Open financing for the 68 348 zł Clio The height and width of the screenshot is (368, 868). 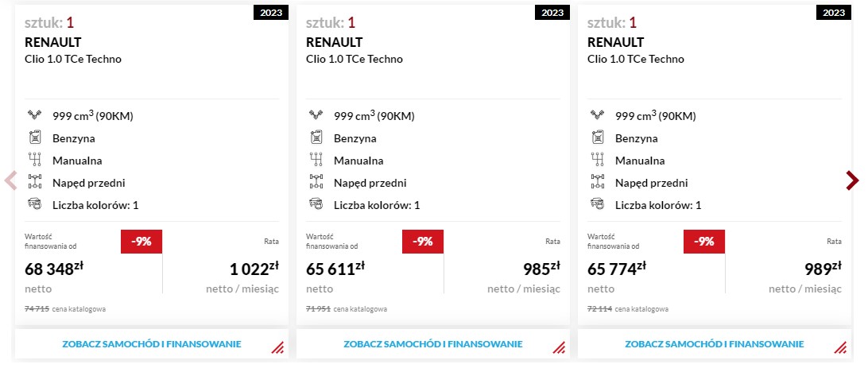coord(151,344)
